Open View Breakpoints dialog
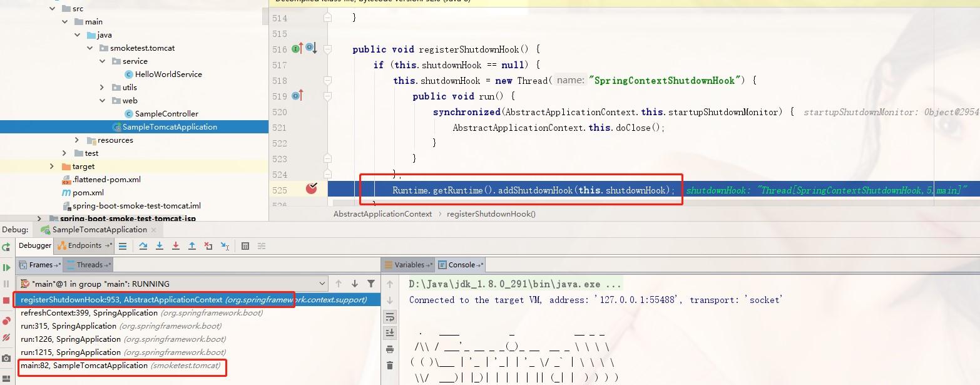The height and width of the screenshot is (385, 980). (6, 321)
